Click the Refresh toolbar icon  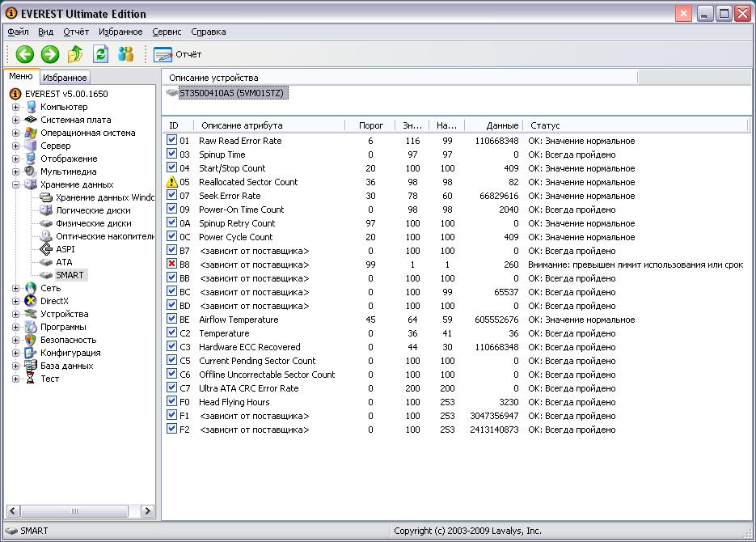[x=100, y=54]
